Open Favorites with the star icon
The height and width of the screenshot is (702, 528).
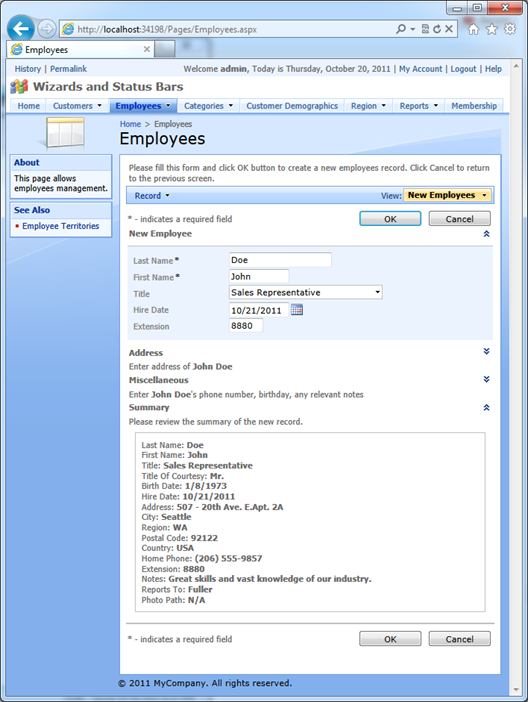click(492, 29)
